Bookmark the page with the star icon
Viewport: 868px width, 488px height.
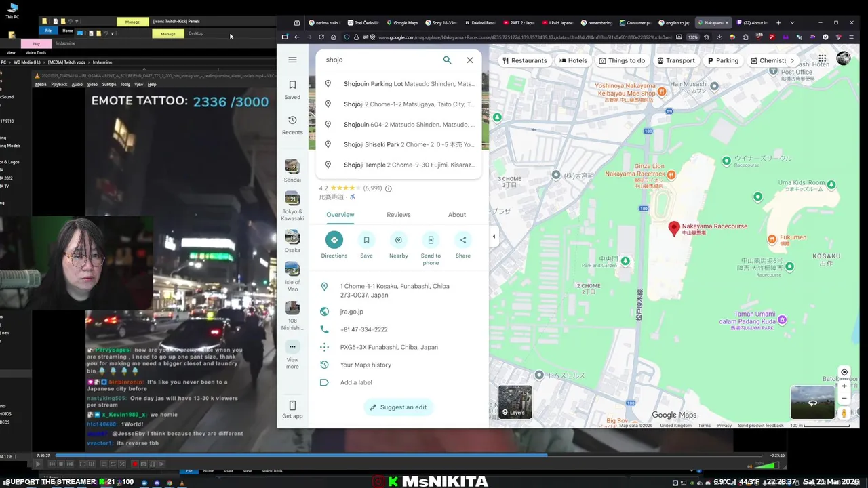tap(707, 37)
